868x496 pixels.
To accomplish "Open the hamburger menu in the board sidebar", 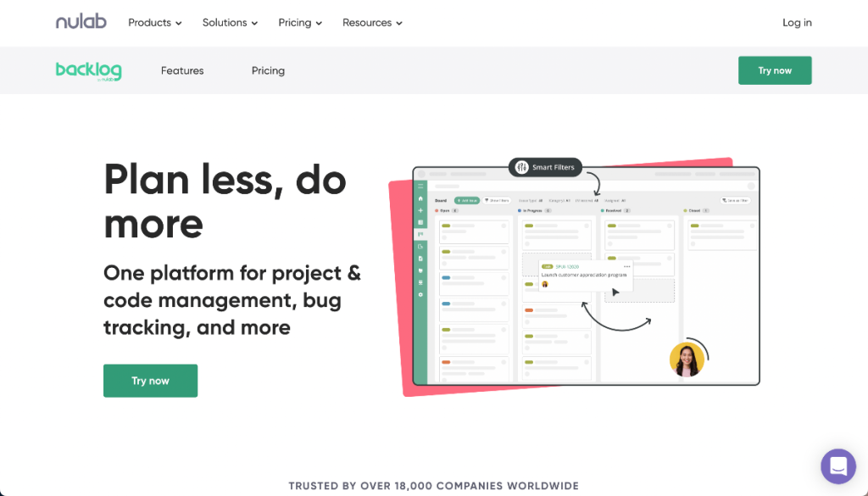I will tap(420, 187).
